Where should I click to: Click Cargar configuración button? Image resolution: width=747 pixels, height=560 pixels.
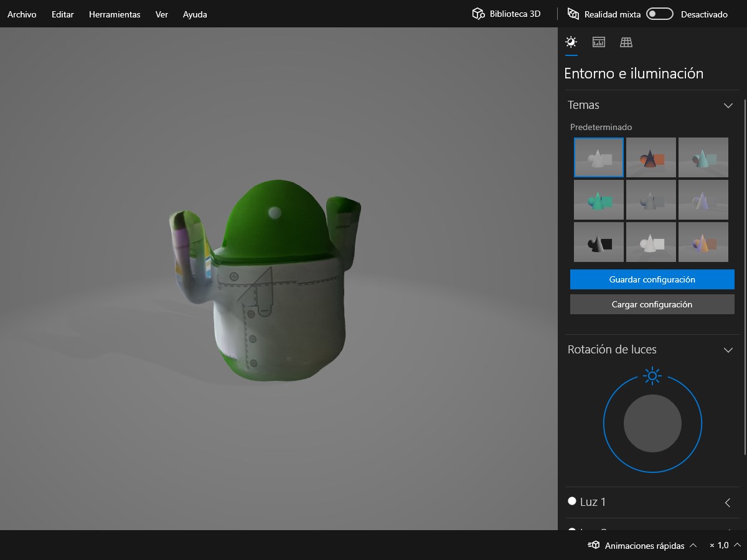pos(652,304)
